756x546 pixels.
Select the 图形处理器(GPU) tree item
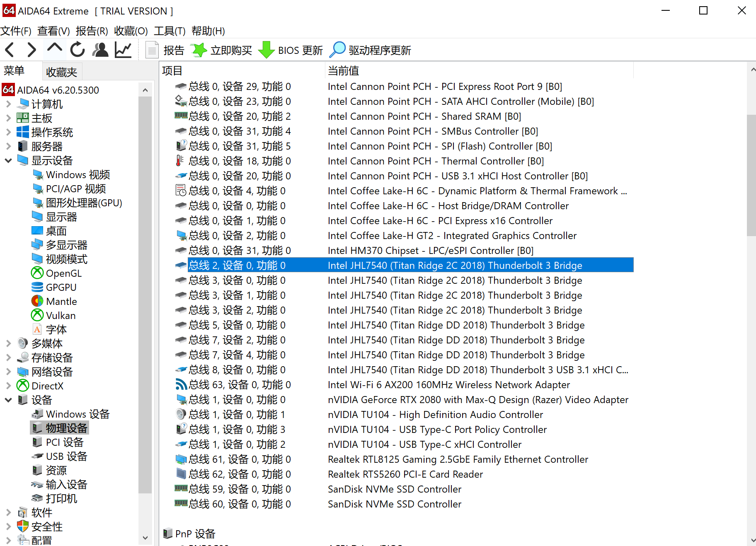[x=84, y=203]
